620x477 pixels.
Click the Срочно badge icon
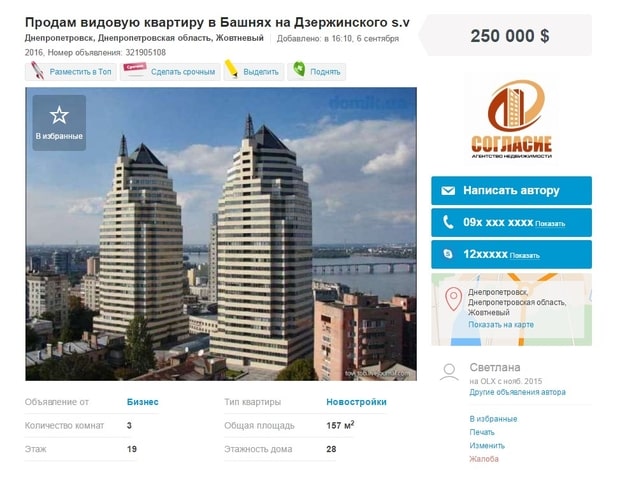point(135,68)
